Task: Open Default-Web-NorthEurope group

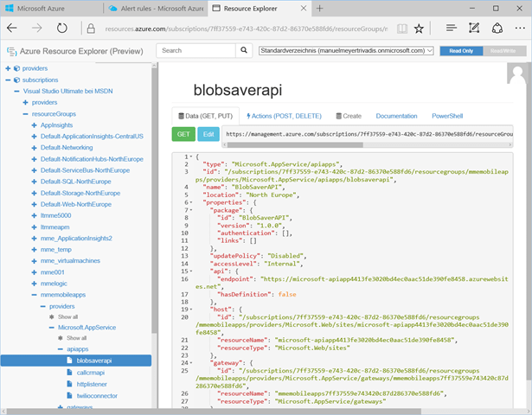Action: click(76, 204)
